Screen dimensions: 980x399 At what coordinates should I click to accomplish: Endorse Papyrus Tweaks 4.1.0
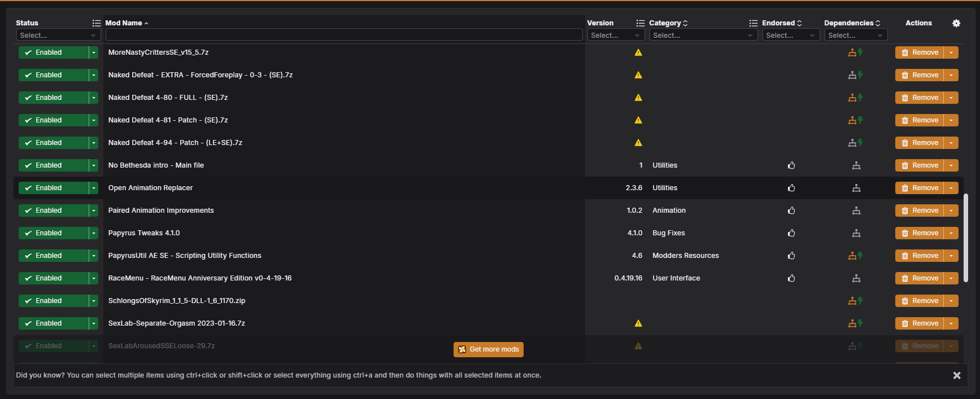pos(791,233)
